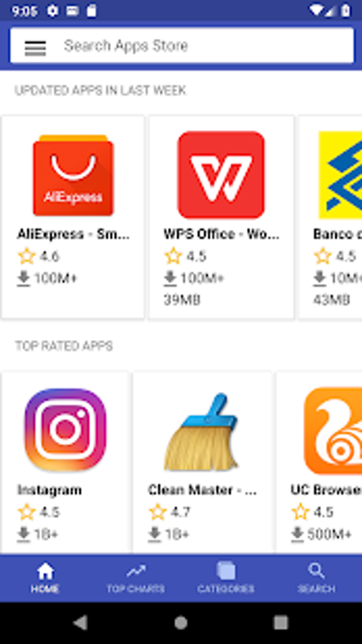The width and height of the screenshot is (362, 644).
Task: Select the Clean Master broom icon
Action: pyautogui.click(x=201, y=432)
